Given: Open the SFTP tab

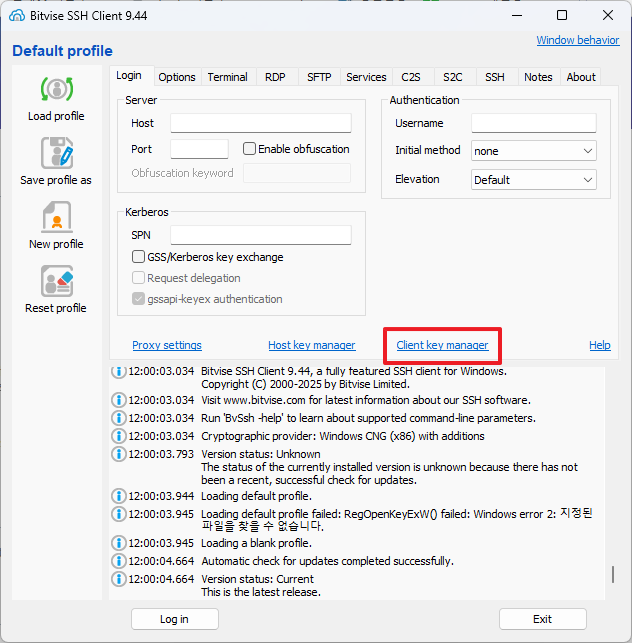Looking at the screenshot, I should [319, 77].
